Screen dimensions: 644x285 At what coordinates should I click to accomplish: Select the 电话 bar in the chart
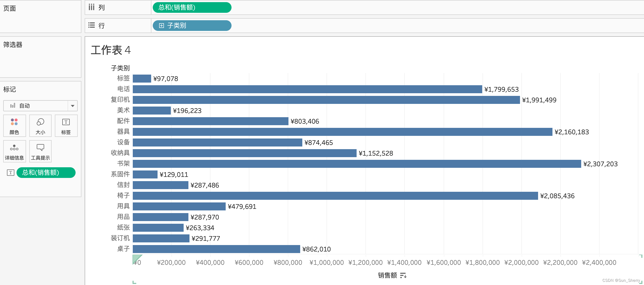307,89
